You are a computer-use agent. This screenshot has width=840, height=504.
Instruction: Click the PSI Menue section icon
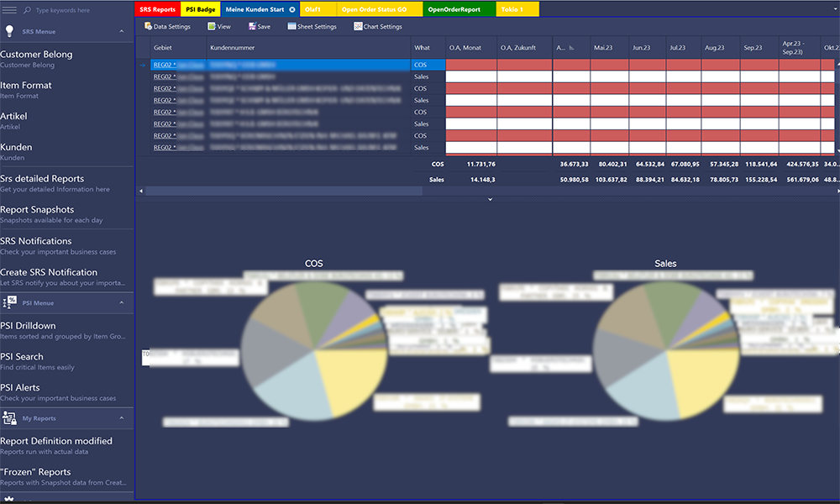(x=10, y=303)
